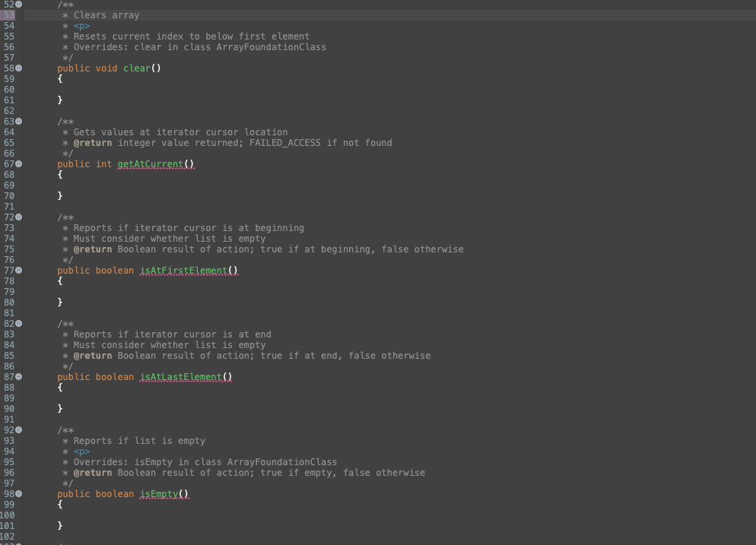
Task: Click the '@return' tag on line 96
Action: pyautogui.click(x=93, y=473)
